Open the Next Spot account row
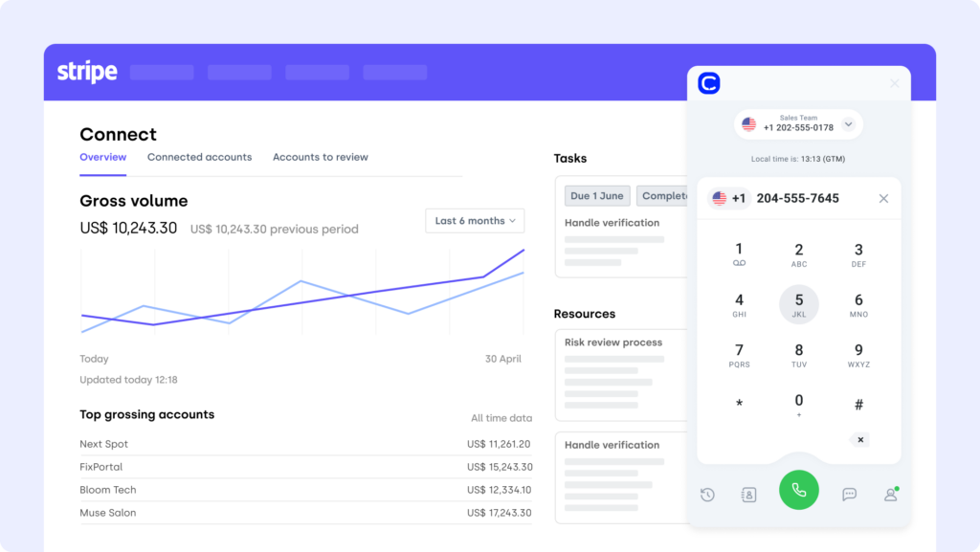Screen dimensions: 980x552 305,444
